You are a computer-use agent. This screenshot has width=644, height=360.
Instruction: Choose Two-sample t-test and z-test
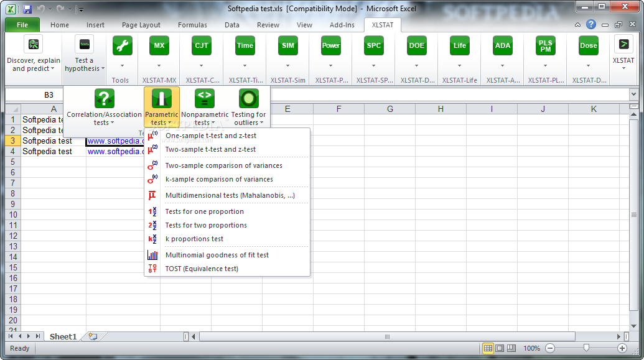(x=227, y=149)
